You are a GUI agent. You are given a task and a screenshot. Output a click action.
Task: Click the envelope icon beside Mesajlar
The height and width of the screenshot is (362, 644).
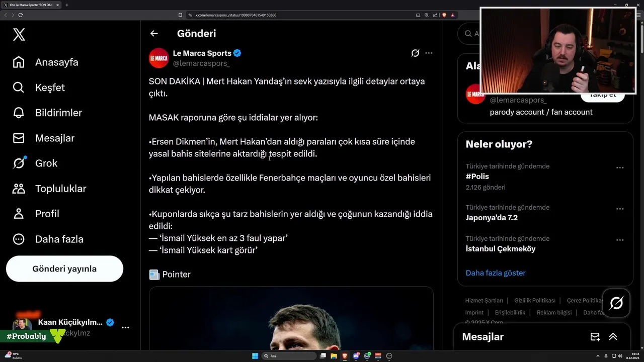(x=19, y=138)
